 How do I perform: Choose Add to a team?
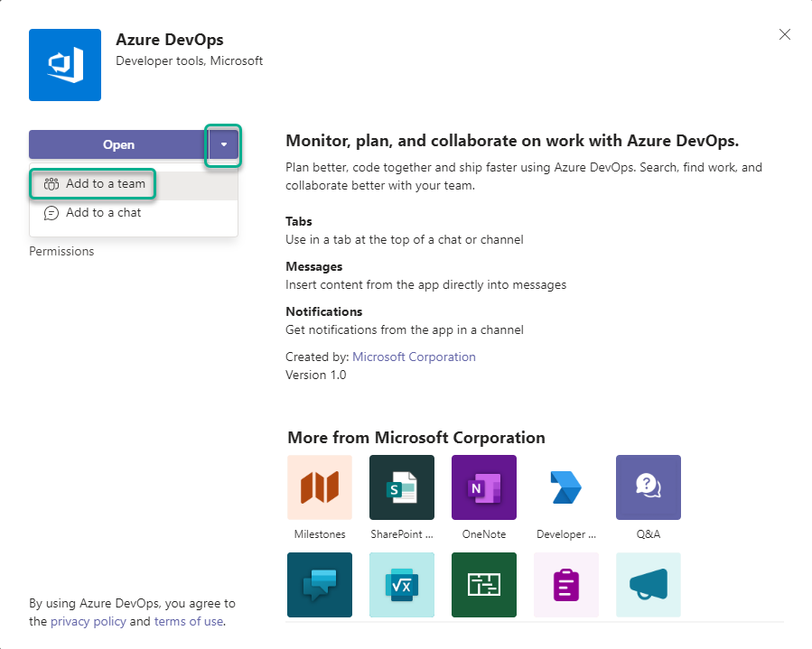pos(134,184)
